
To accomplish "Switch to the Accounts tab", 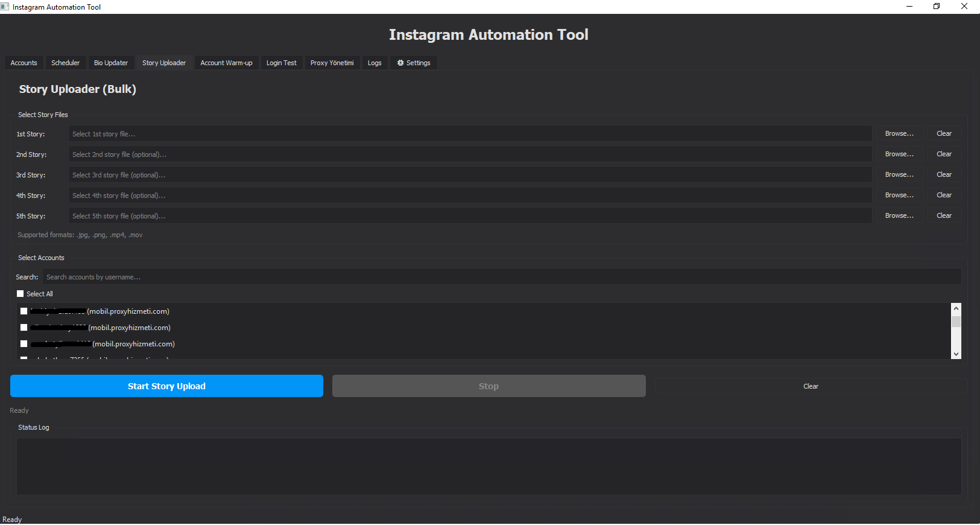I will 24,63.
